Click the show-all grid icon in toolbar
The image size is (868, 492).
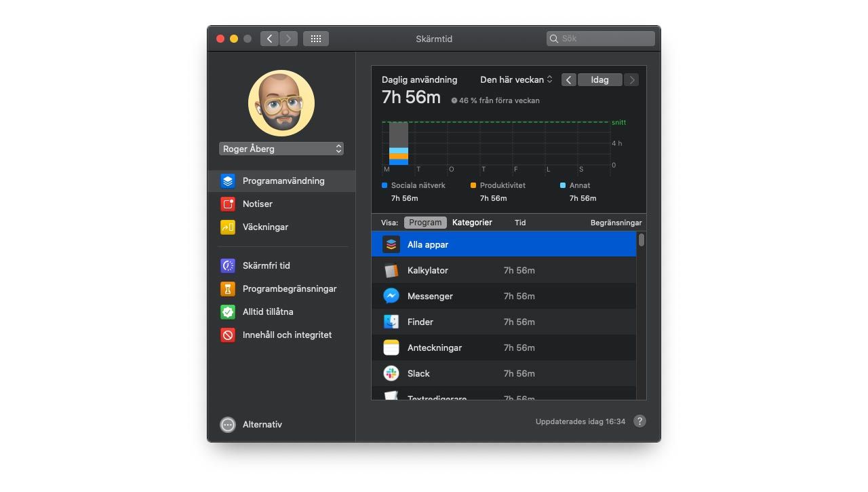tap(315, 39)
